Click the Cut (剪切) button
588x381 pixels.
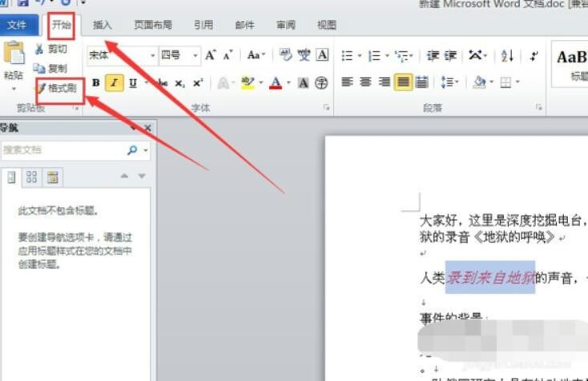point(51,49)
